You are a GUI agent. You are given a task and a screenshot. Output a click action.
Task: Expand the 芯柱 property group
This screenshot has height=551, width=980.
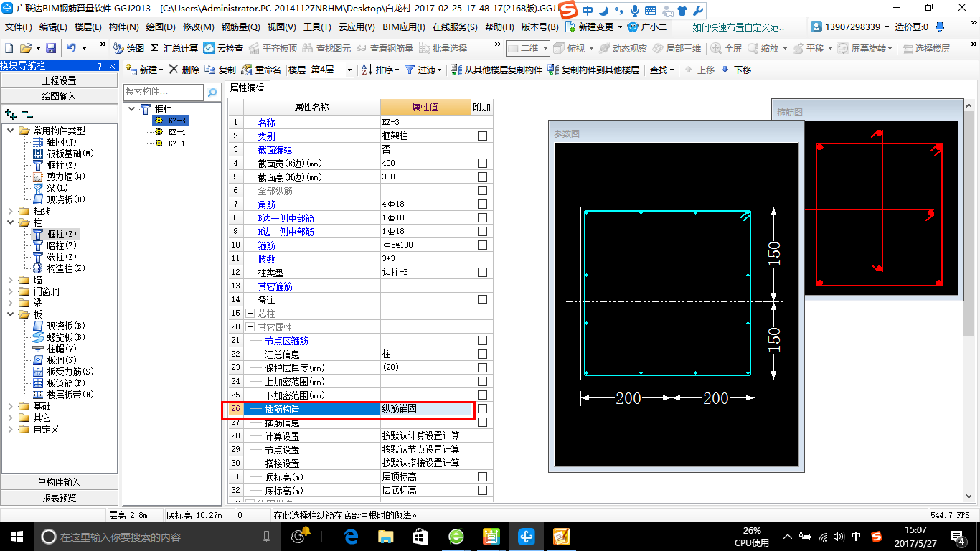tap(250, 314)
